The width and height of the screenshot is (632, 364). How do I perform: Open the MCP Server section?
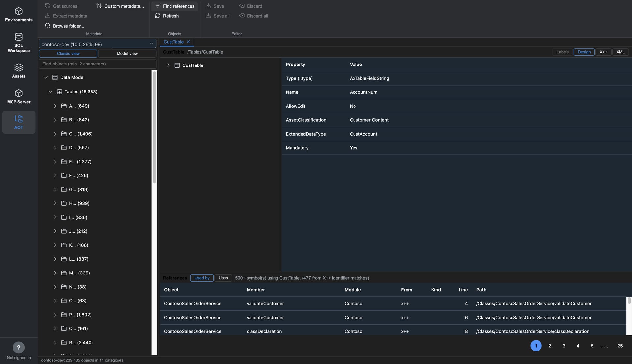pyautogui.click(x=19, y=96)
